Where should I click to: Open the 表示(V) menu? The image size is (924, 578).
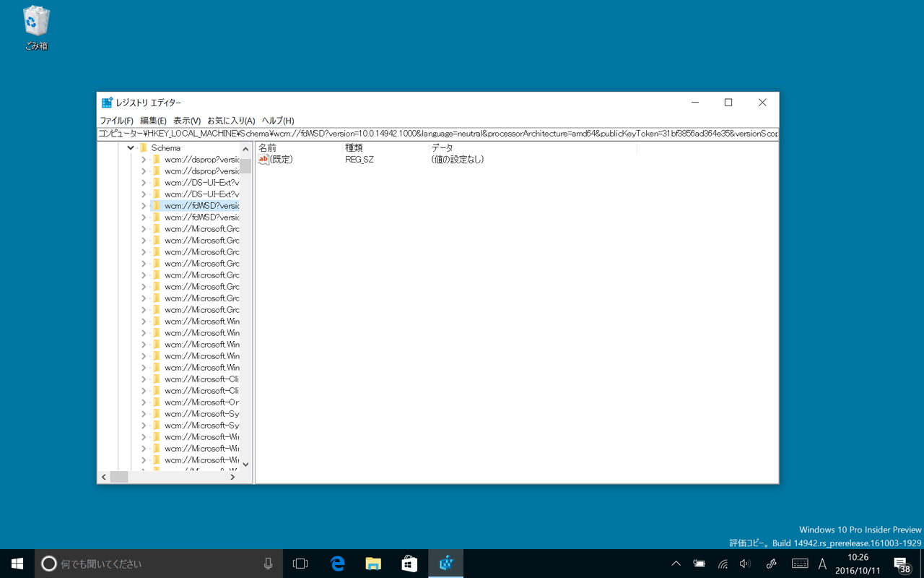click(187, 121)
